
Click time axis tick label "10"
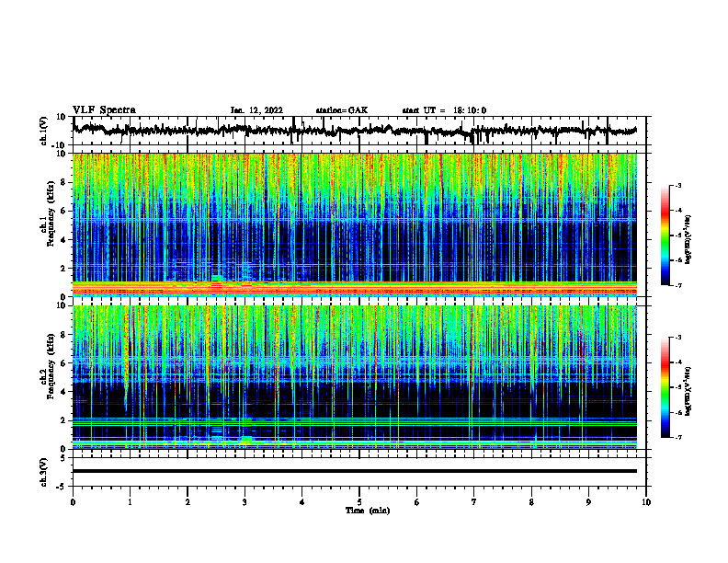646,502
